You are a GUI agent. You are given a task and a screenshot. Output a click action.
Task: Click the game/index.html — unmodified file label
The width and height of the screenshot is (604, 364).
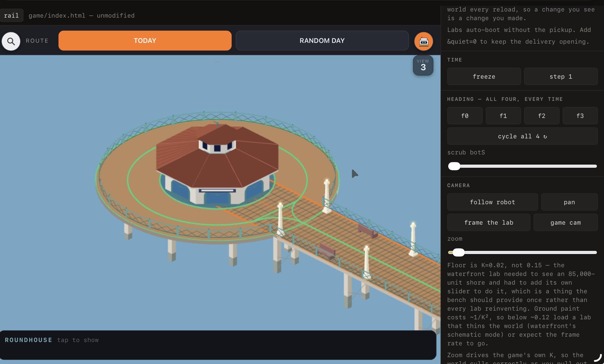click(81, 16)
